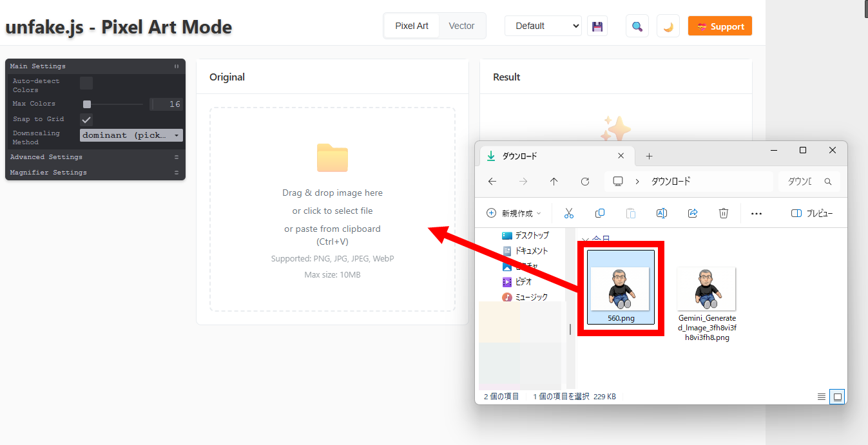Open a new Explorer tab with plus
Viewport: 868px width, 445px height.
point(649,156)
